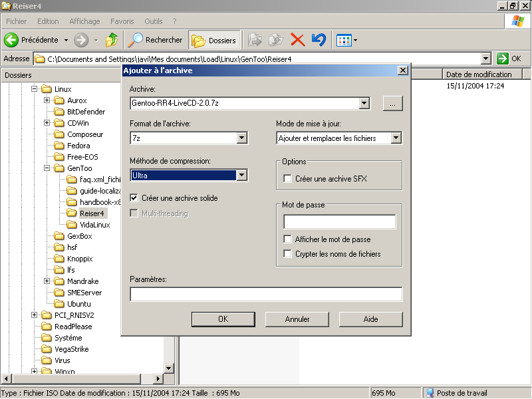This screenshot has height=399, width=532.
Task: Select the Aurox folder icon
Action: [59, 100]
